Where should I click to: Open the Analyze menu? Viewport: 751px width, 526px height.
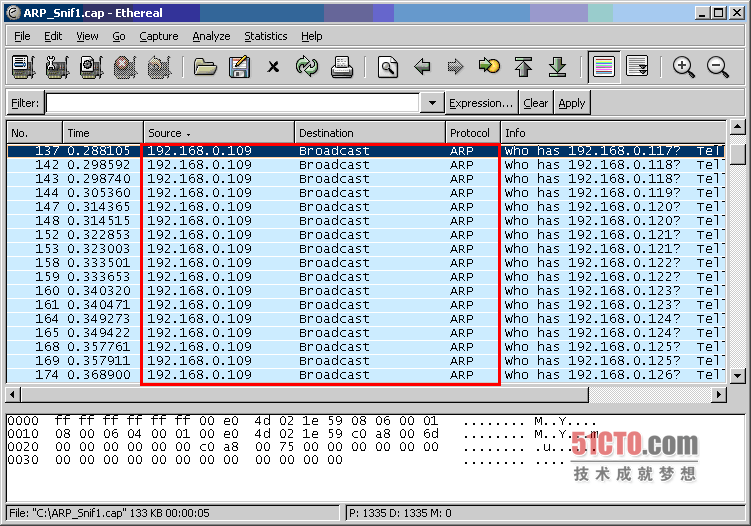click(211, 36)
